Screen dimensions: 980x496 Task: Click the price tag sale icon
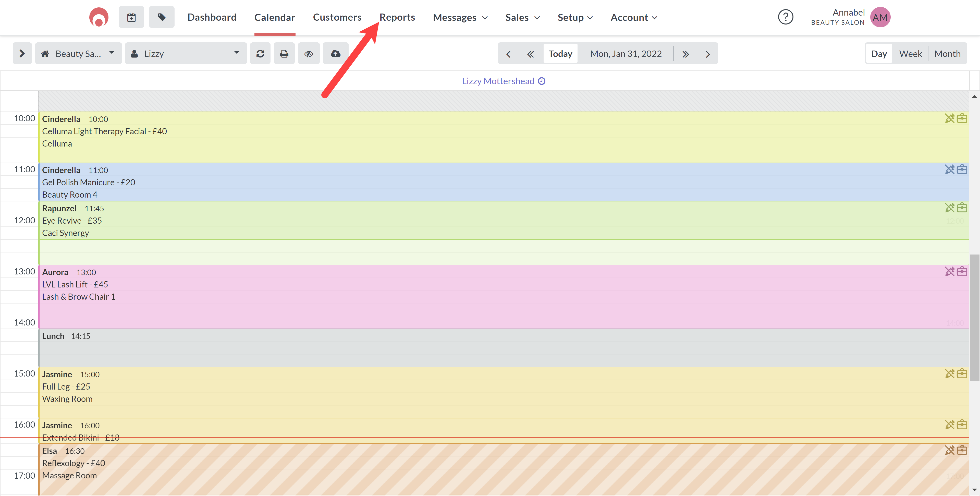click(162, 17)
